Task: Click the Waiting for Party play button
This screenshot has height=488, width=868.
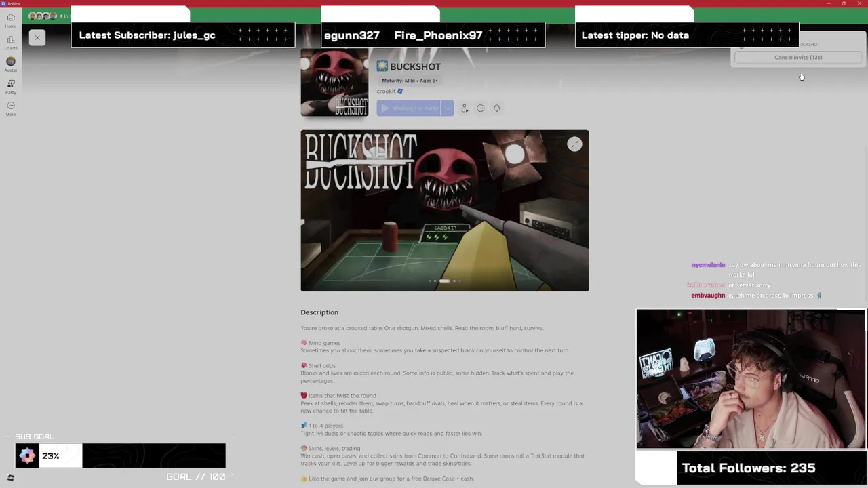Action: (x=408, y=108)
